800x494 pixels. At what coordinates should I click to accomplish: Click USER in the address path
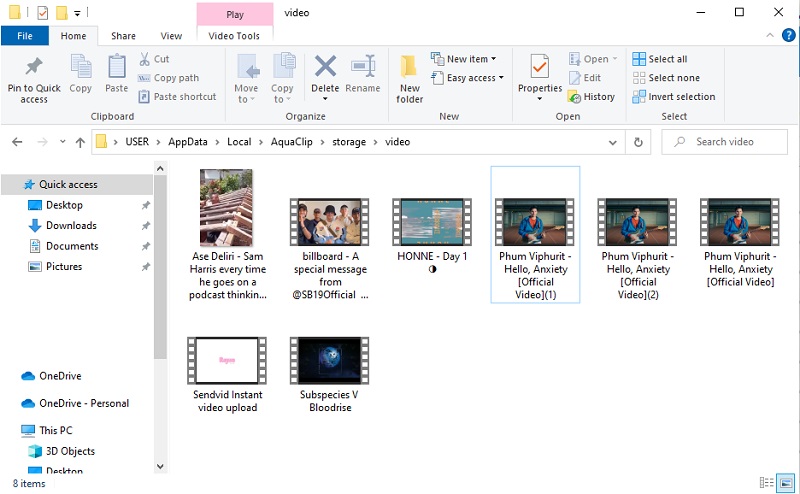pos(137,142)
